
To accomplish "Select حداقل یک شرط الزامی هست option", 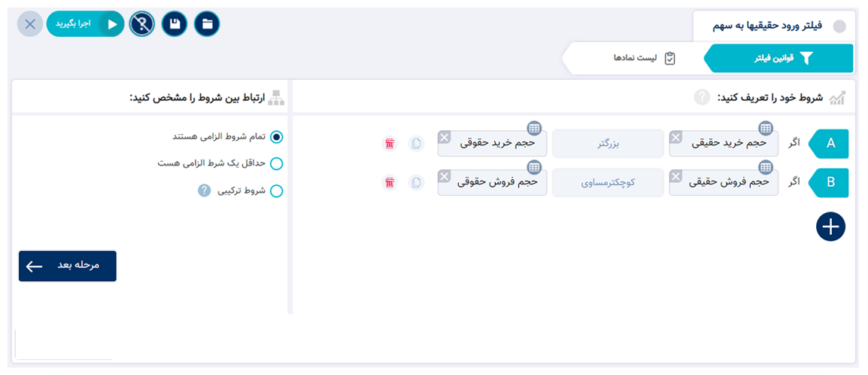I will (x=276, y=163).
